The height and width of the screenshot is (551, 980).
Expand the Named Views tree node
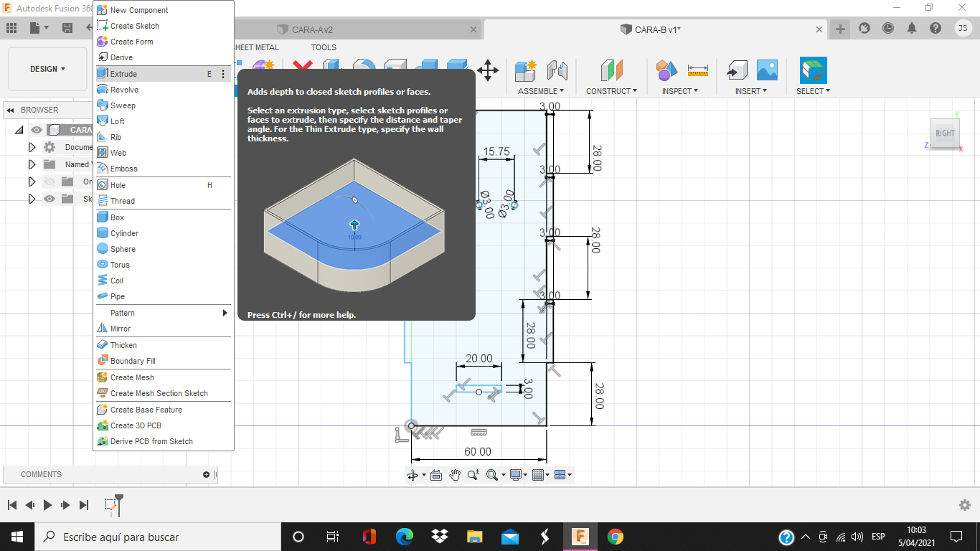(32, 164)
